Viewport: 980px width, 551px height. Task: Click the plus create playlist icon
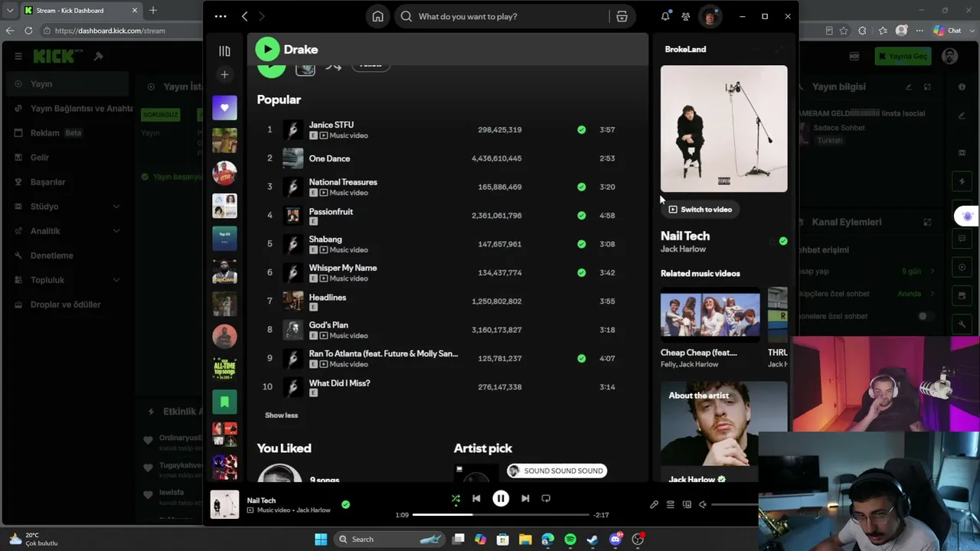tap(224, 74)
